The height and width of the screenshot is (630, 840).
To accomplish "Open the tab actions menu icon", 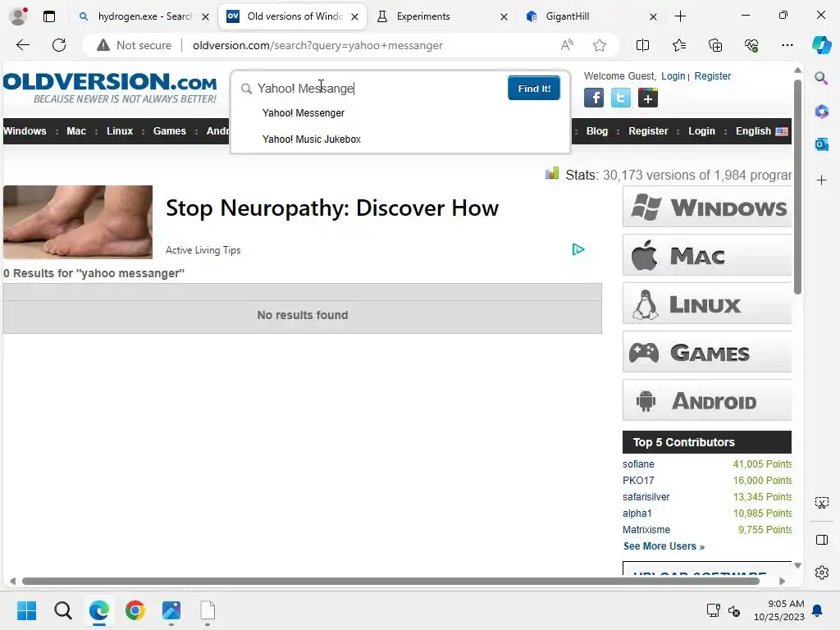I will (49, 16).
